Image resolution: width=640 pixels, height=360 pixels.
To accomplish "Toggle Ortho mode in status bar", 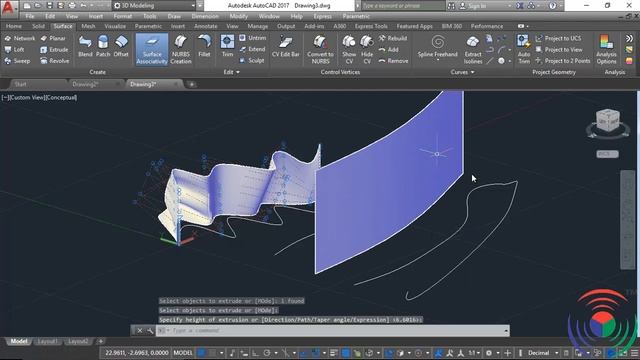I will click(256, 353).
